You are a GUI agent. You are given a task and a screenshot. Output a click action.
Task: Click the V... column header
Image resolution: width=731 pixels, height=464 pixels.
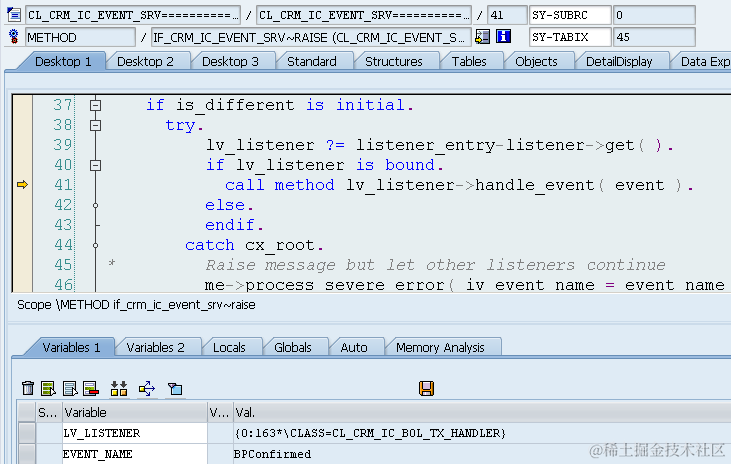(x=220, y=413)
